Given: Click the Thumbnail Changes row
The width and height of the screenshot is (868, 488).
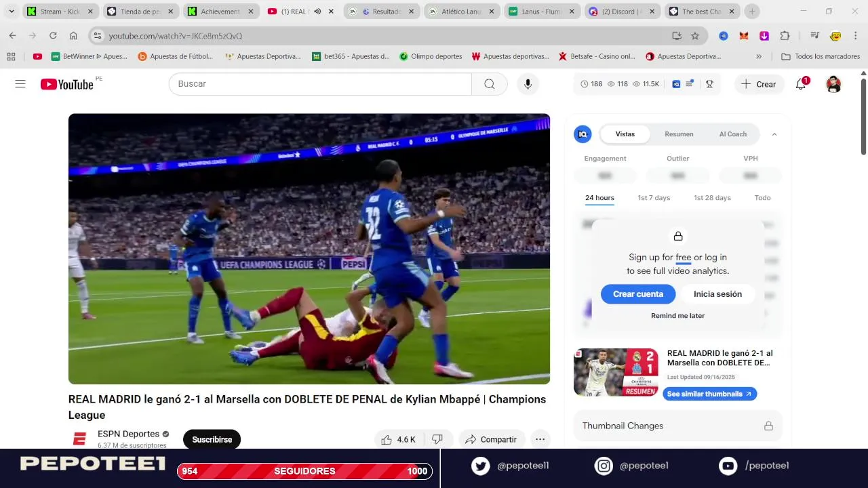Looking at the screenshot, I should click(x=677, y=426).
